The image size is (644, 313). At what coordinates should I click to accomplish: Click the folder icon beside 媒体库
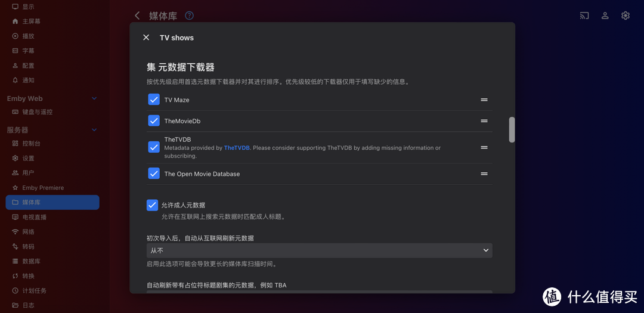[x=15, y=203]
